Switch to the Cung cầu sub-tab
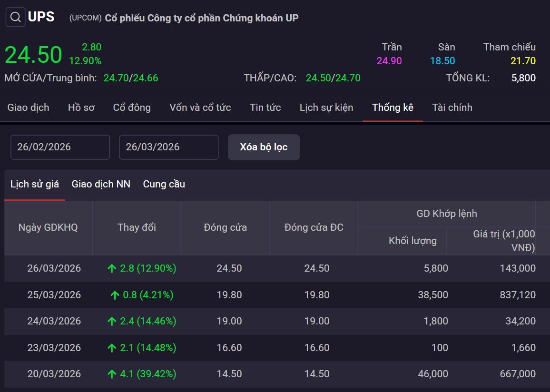 tap(164, 184)
